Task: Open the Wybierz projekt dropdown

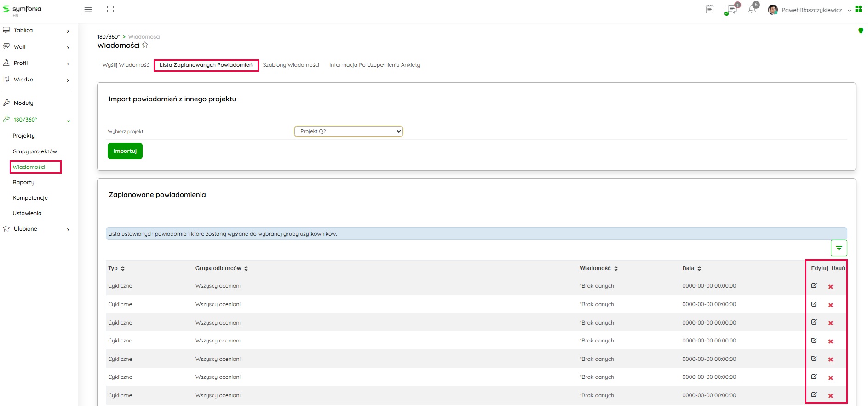Action: (x=348, y=131)
